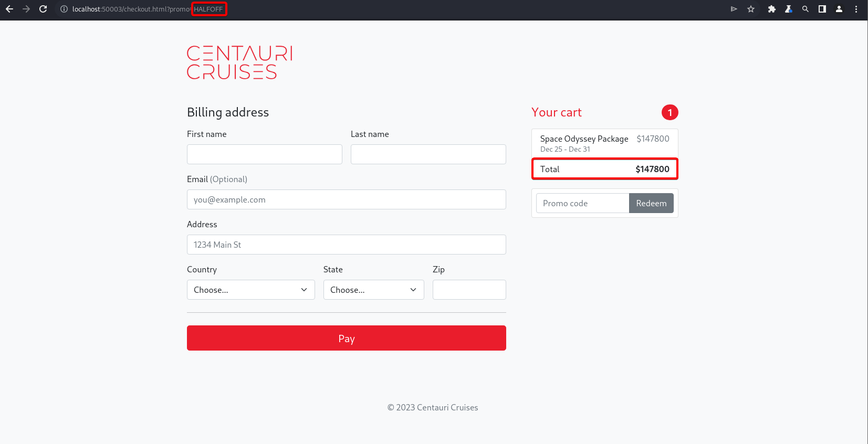Go back to the previous page
This screenshot has height=444, width=868.
(9, 9)
